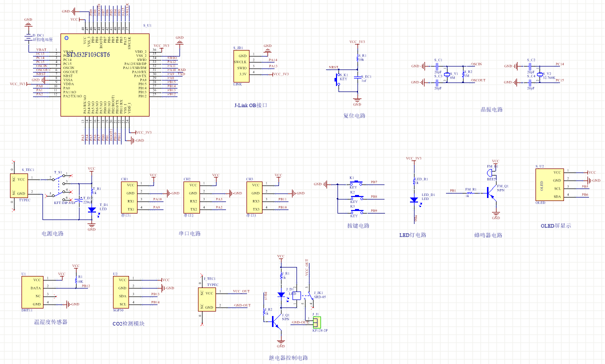Select the NRST net label in reset circuit
Screen dimensions: 605x364
(x=333, y=67)
